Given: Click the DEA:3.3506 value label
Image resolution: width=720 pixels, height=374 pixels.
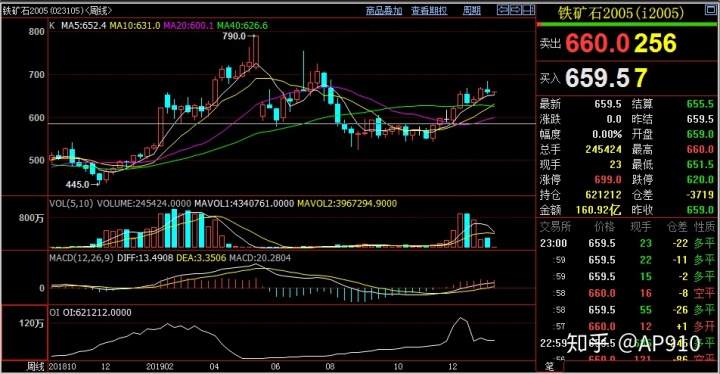Looking at the screenshot, I should pos(201,258).
